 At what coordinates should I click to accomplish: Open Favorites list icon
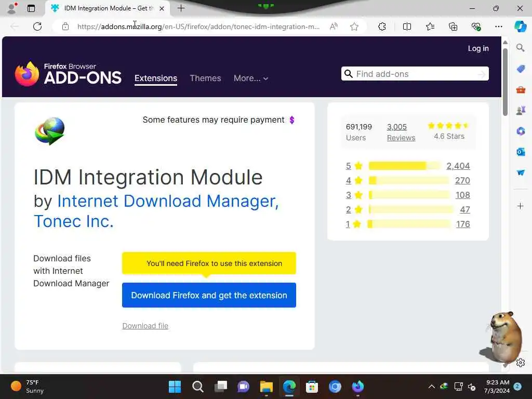coord(430,26)
